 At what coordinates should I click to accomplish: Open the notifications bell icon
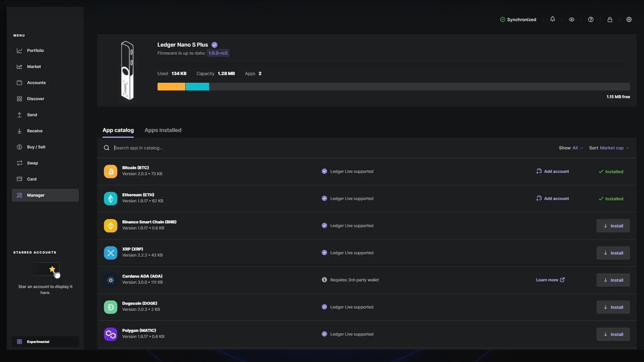552,19
